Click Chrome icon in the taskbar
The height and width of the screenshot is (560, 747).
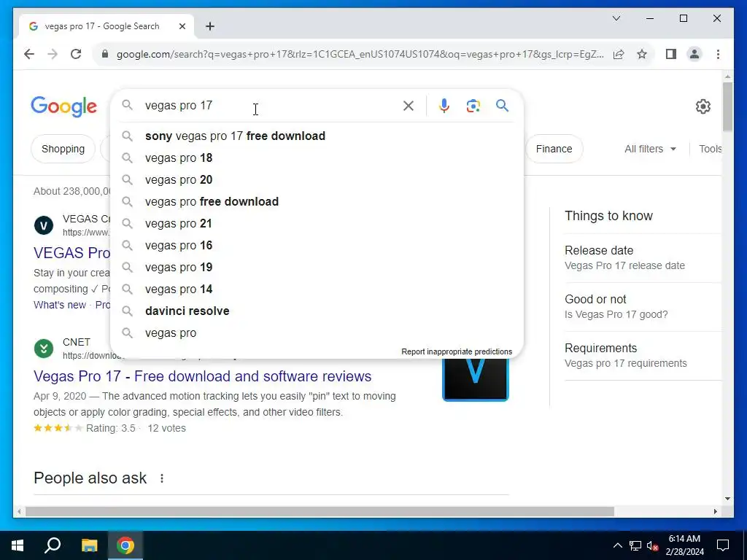(x=125, y=545)
